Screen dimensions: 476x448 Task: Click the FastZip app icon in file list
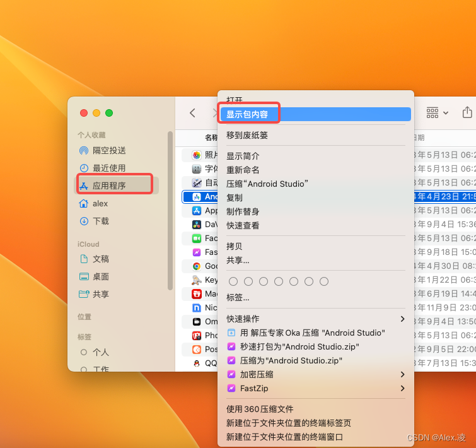(197, 252)
